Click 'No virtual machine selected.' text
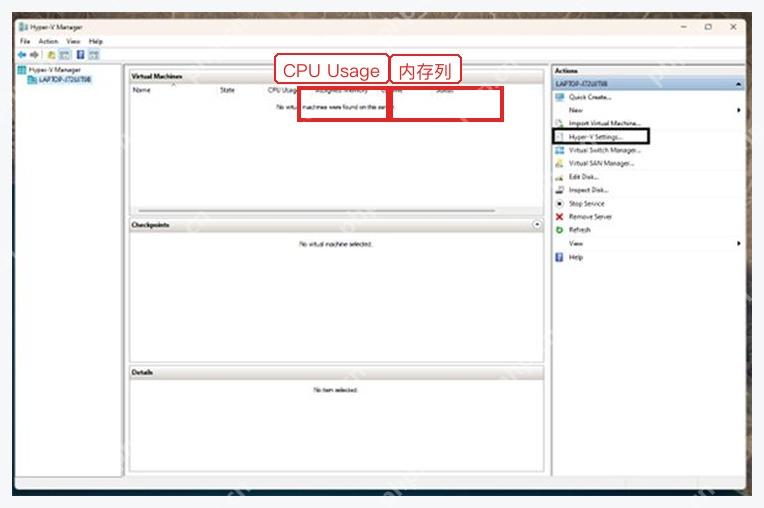764x508 pixels. click(x=336, y=244)
